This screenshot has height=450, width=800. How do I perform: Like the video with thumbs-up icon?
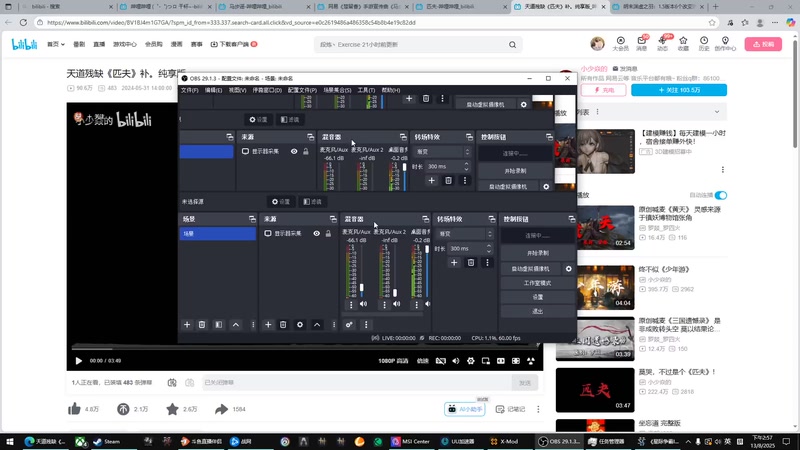coord(74,409)
